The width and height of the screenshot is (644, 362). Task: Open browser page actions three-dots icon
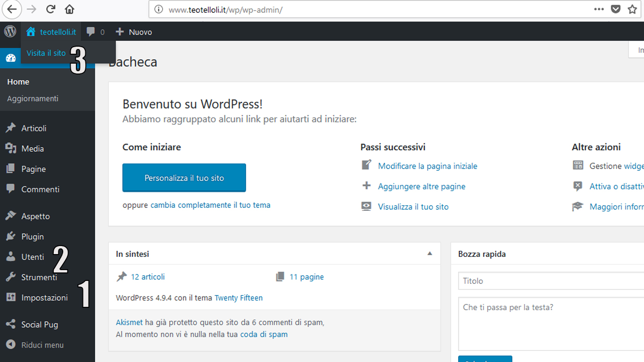click(x=599, y=9)
